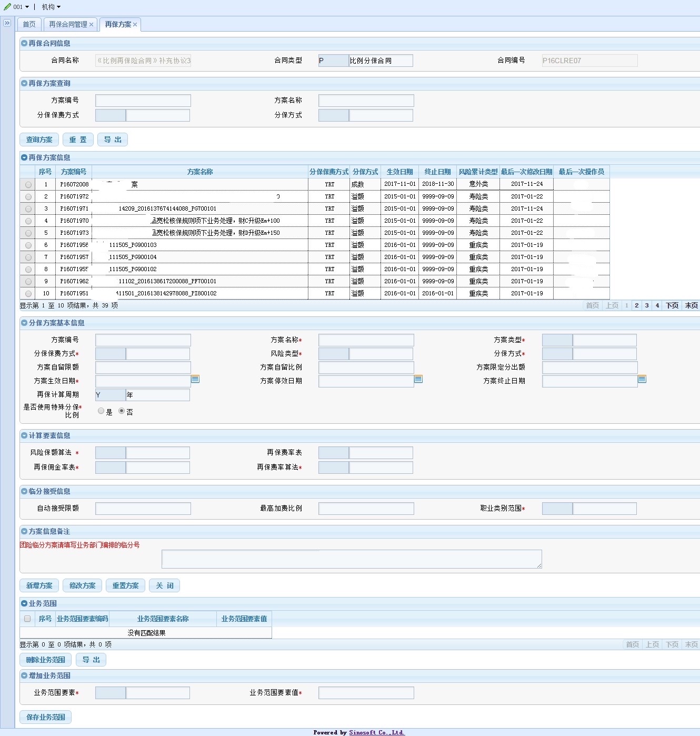Collapse the 业务范围 section
The height and width of the screenshot is (736, 700).
[x=24, y=603]
